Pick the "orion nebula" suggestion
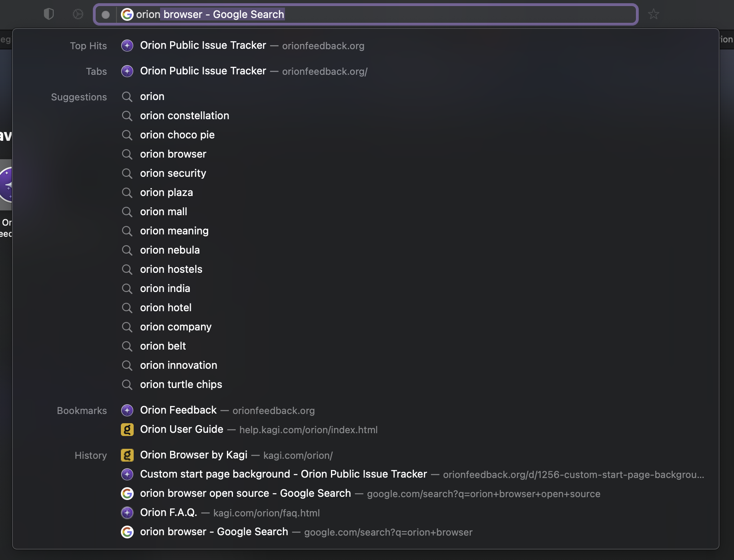 point(170,250)
